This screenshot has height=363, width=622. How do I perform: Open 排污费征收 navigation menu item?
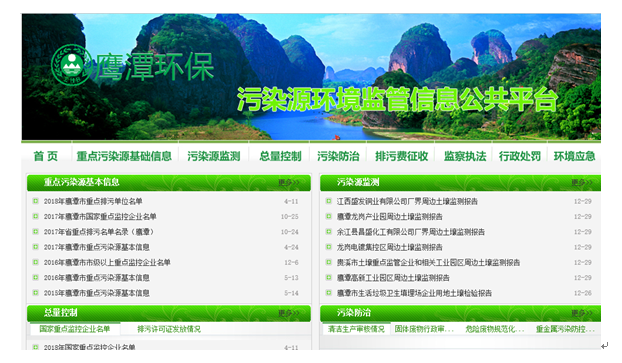point(401,156)
